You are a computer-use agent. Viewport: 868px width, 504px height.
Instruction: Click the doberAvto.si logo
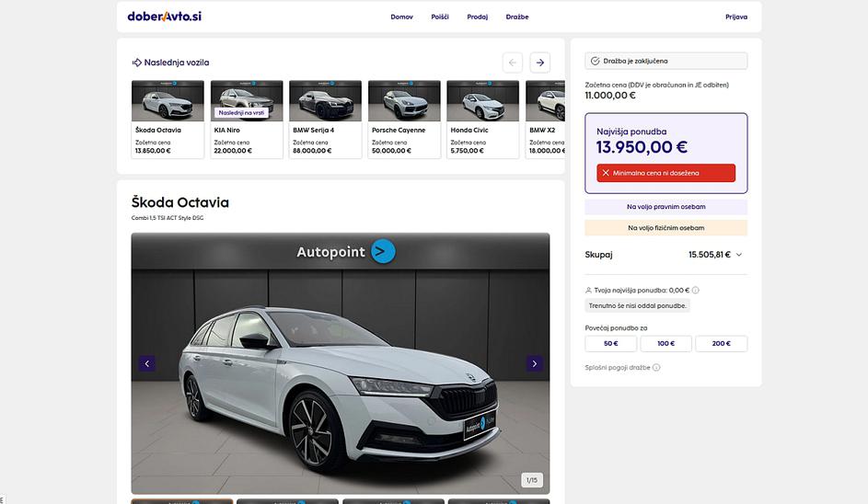click(165, 17)
